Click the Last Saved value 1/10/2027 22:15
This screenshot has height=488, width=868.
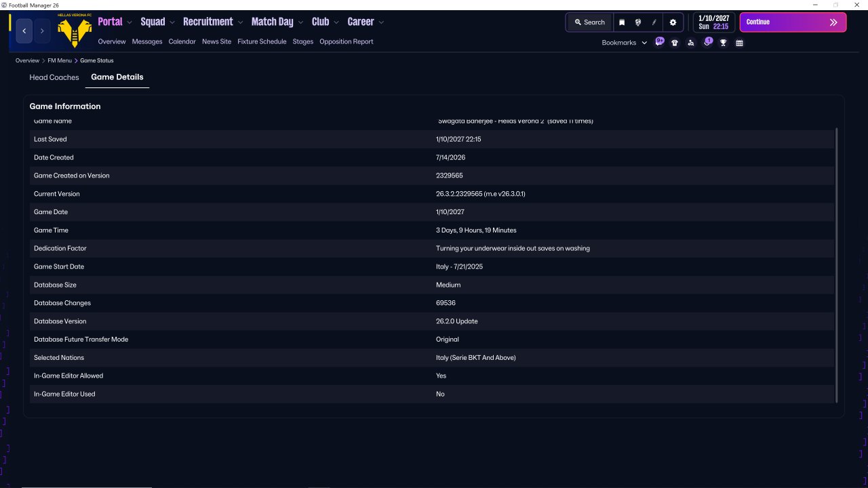(x=458, y=139)
